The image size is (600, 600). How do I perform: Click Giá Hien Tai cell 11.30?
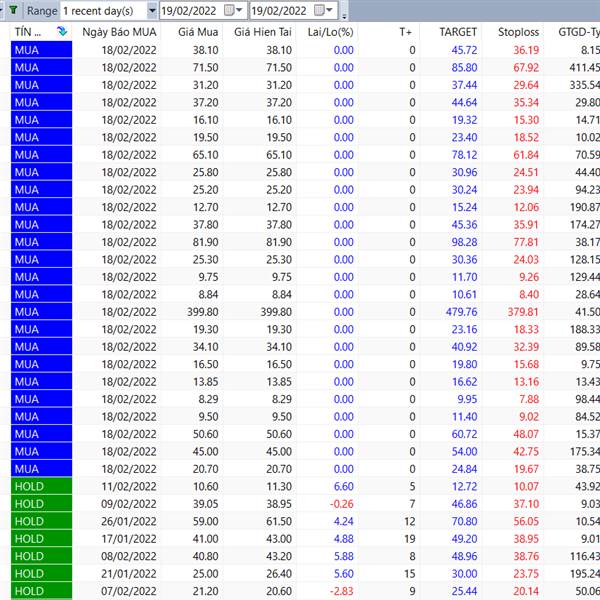click(279, 486)
